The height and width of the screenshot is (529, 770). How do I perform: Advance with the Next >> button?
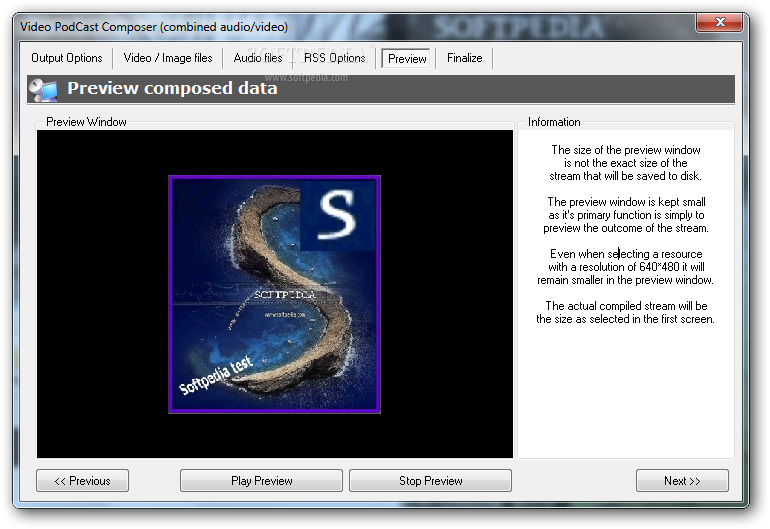pyautogui.click(x=682, y=480)
